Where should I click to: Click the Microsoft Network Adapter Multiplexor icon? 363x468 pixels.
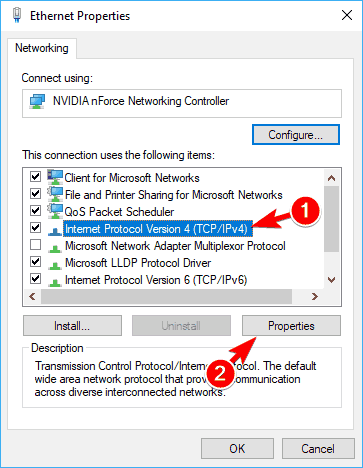(x=55, y=248)
